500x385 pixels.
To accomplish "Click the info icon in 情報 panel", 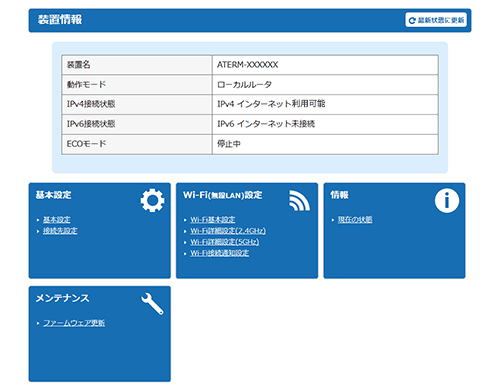I will (x=447, y=200).
